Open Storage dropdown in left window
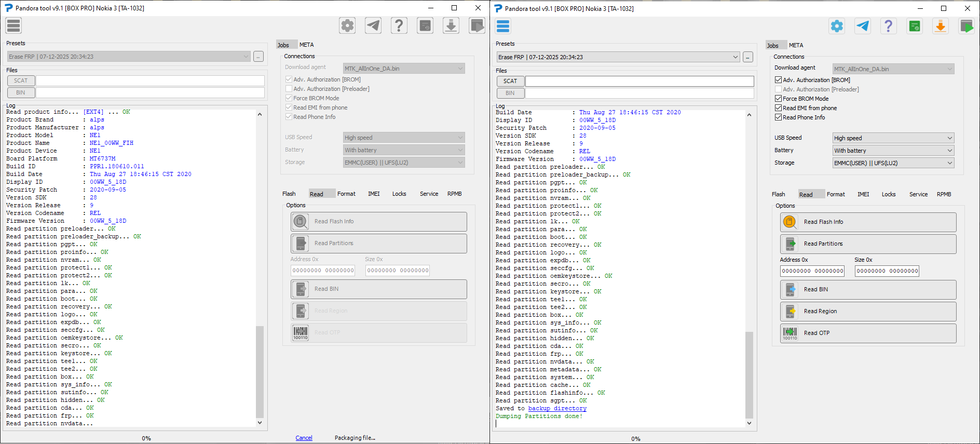Image resolution: width=980 pixels, height=444 pixels. pyautogui.click(x=404, y=163)
